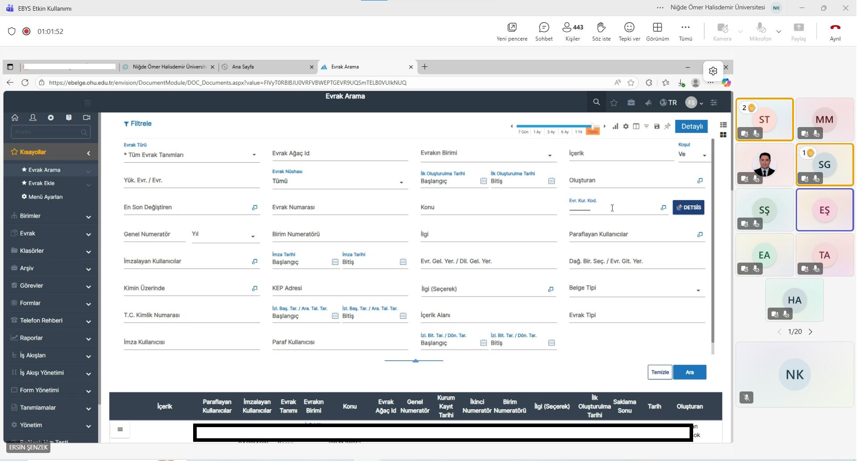Switch results to grid view
Screen dimensions: 868x461
(723, 135)
